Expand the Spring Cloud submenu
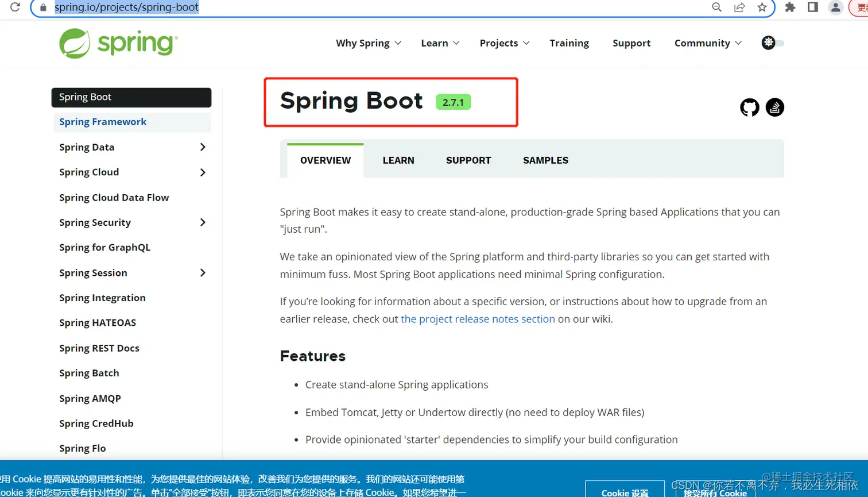868x497 pixels. coord(203,172)
